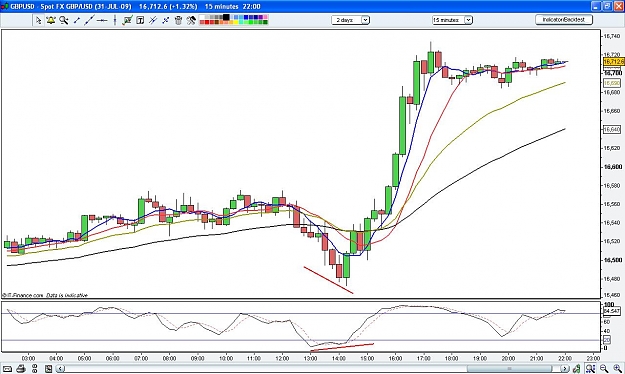Open the add indicator chart icon
The width and height of the screenshot is (625, 374).
(x=127, y=20)
